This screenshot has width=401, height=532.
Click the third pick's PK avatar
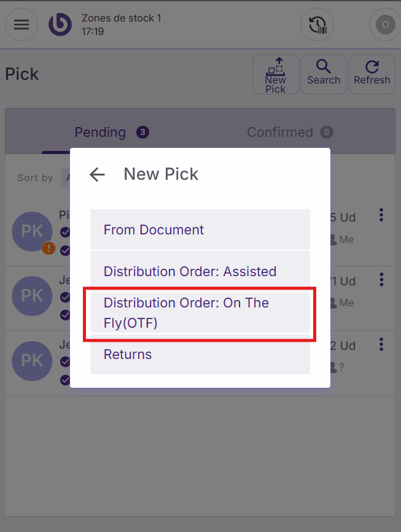click(32, 360)
